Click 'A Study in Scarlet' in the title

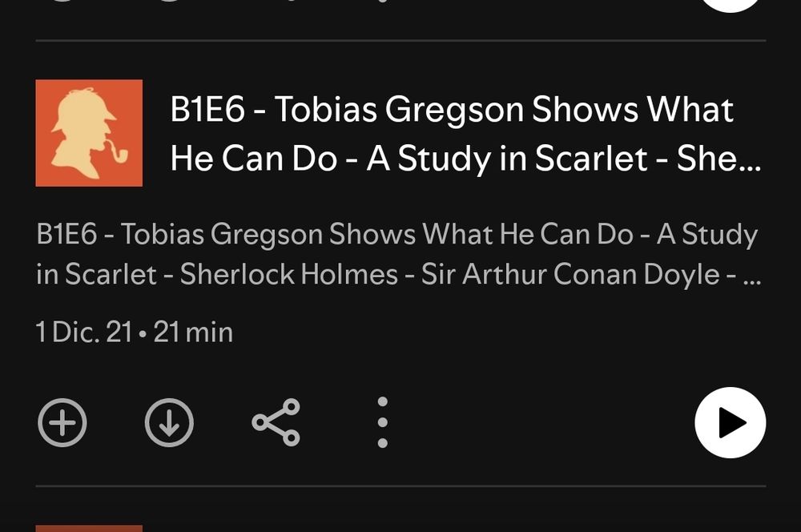(x=507, y=159)
